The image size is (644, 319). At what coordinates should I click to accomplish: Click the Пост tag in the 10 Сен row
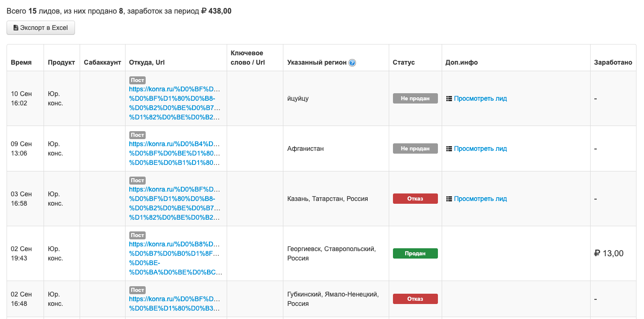(137, 80)
